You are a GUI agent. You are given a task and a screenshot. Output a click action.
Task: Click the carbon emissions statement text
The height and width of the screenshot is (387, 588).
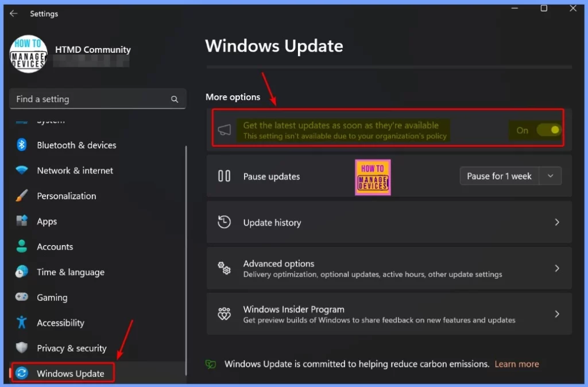point(357,364)
